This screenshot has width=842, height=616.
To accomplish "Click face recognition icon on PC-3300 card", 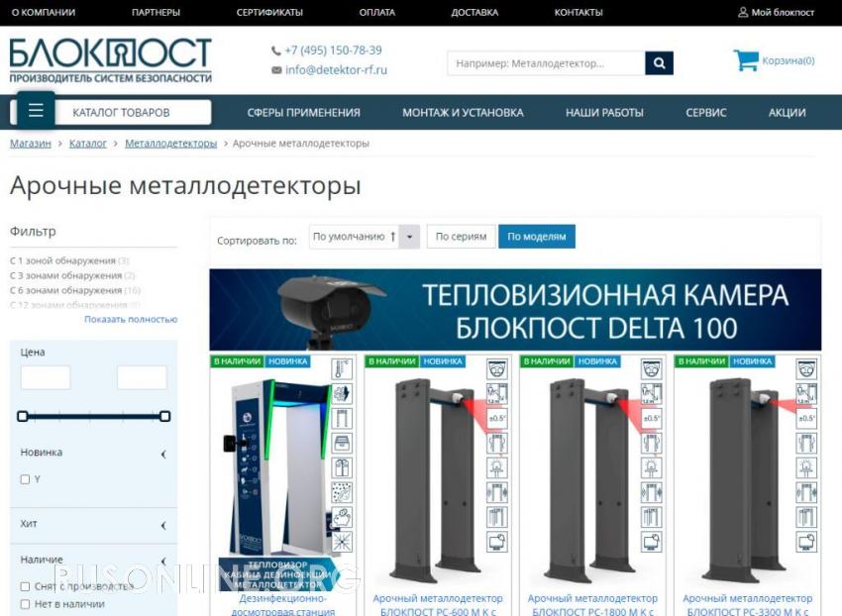I will click(x=806, y=369).
